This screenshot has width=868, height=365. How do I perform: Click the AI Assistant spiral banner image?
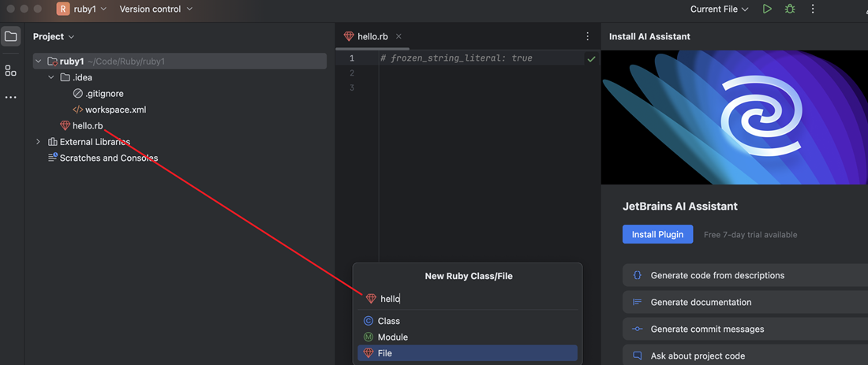(734, 117)
